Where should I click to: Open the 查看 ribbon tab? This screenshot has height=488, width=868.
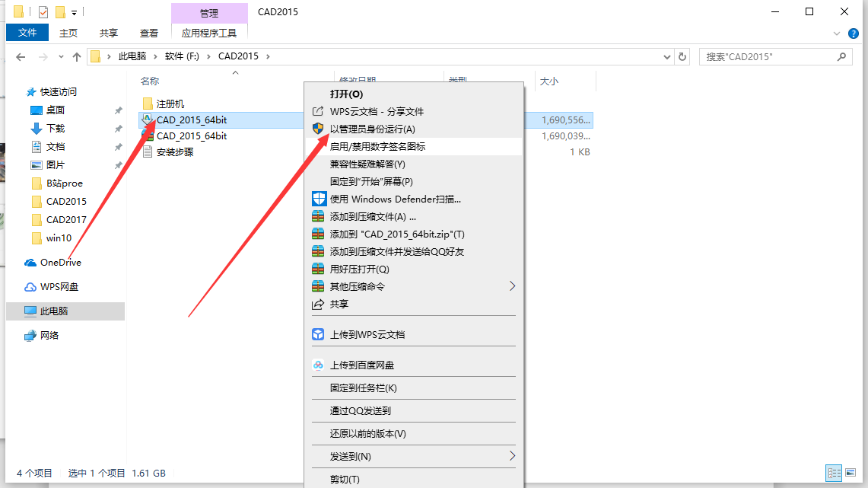pos(148,33)
